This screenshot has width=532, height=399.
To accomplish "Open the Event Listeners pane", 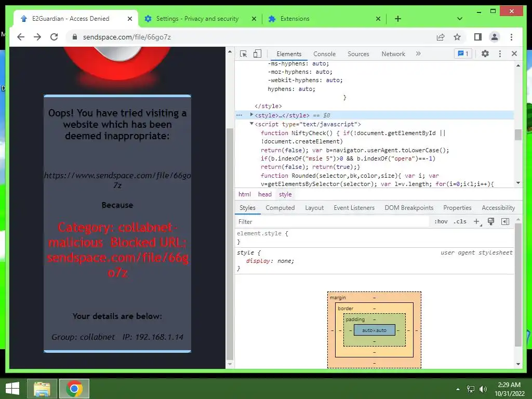I will pos(354,208).
